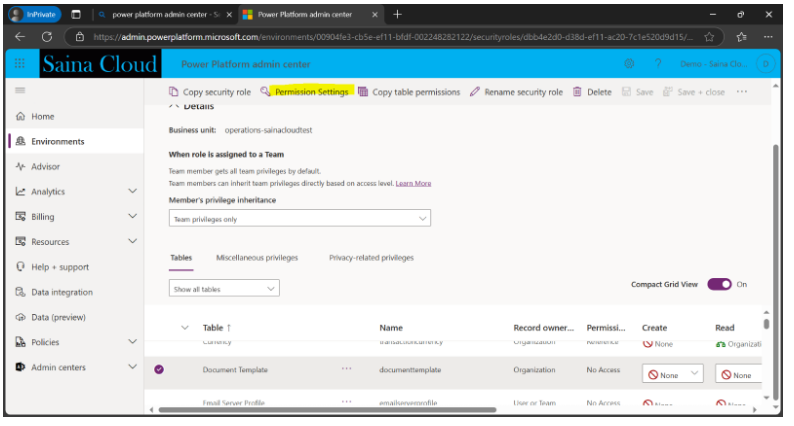Screen dimensions: 794x426
Task: Click the Copy table permissions icon
Action: [x=363, y=92]
